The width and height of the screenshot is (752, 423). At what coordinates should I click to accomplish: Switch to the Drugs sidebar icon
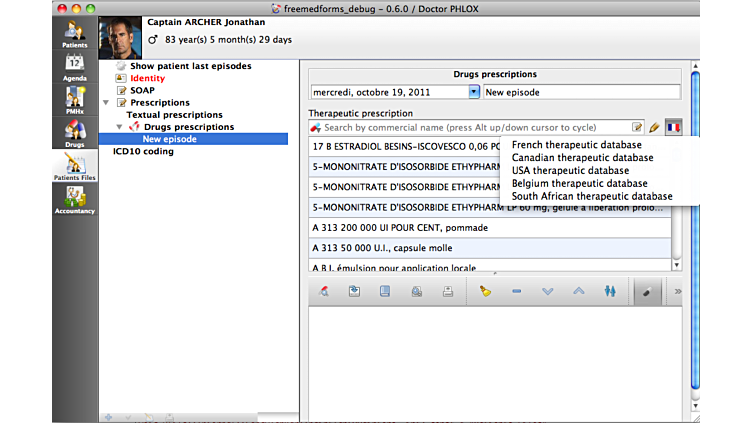(x=75, y=133)
